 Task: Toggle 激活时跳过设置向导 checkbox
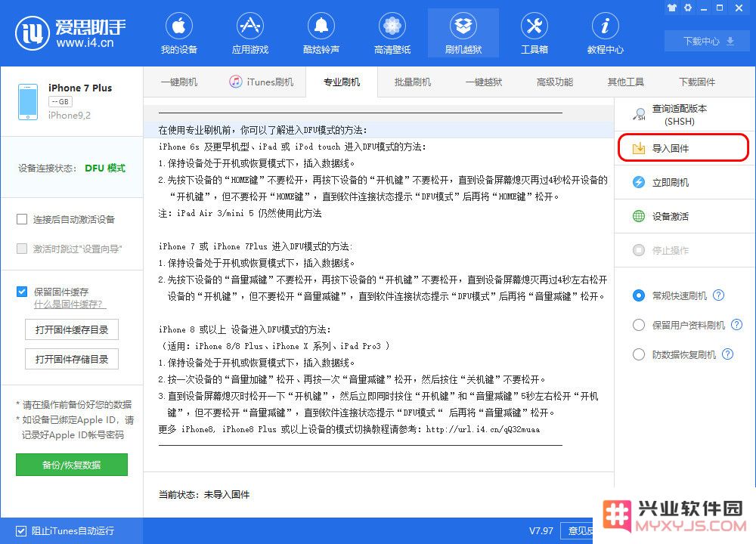22,249
